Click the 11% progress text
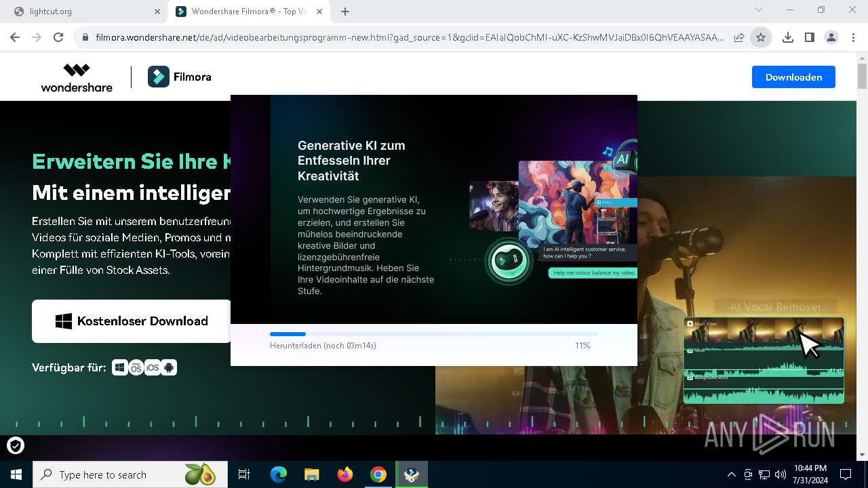Viewport: 868px width, 488px height. pyautogui.click(x=583, y=346)
